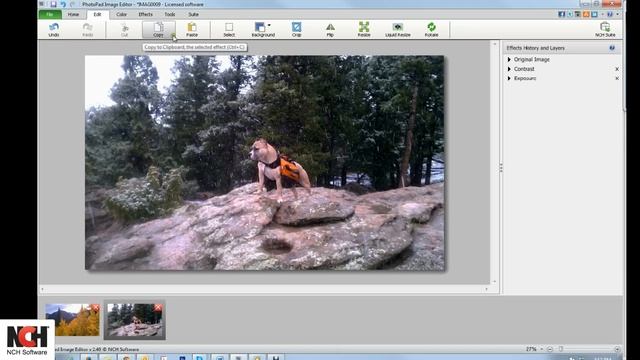The width and height of the screenshot is (640, 360).
Task: Click the quick-access Undo arrow in title bar
Action: (63, 4)
